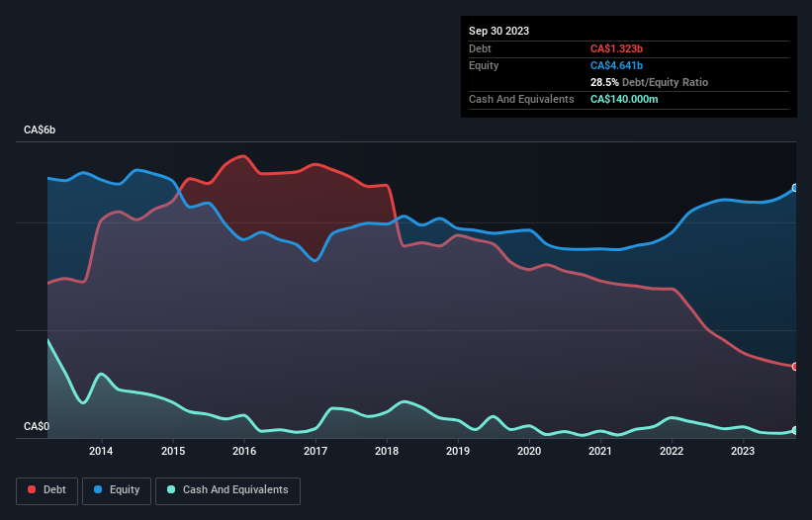Click the 2018 x-axis label

coord(387,451)
